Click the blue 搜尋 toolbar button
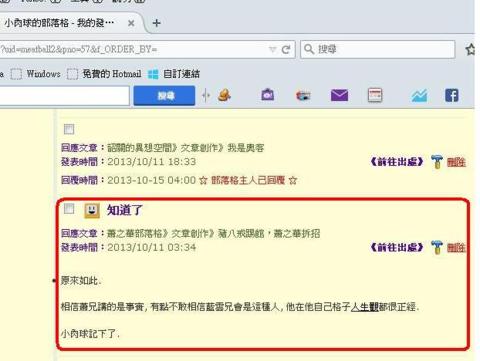This screenshot has width=480, height=361. 164,96
